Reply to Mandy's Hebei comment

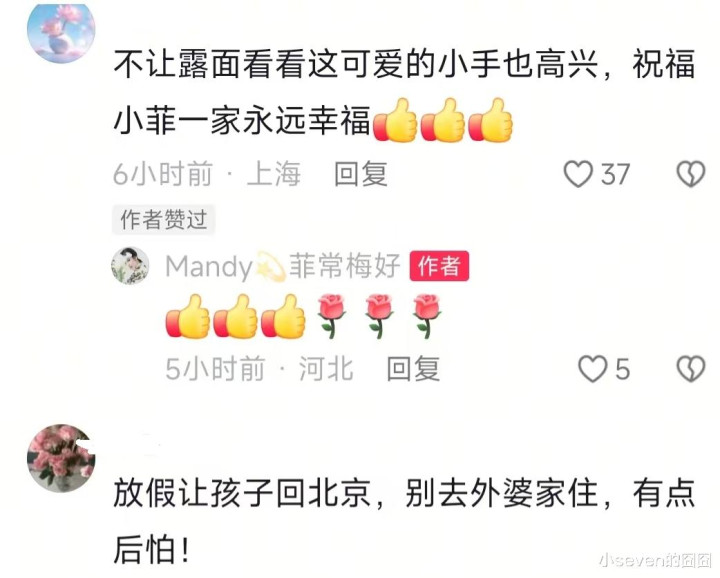click(x=413, y=369)
